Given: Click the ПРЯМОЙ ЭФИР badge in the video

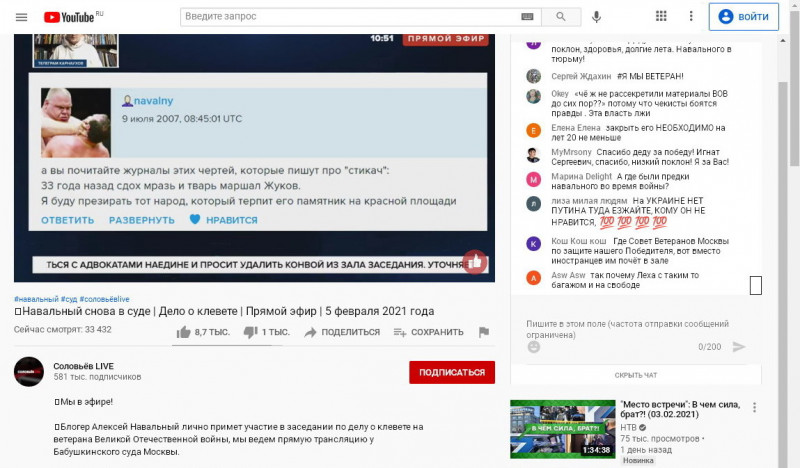Looking at the screenshot, I should pos(446,39).
